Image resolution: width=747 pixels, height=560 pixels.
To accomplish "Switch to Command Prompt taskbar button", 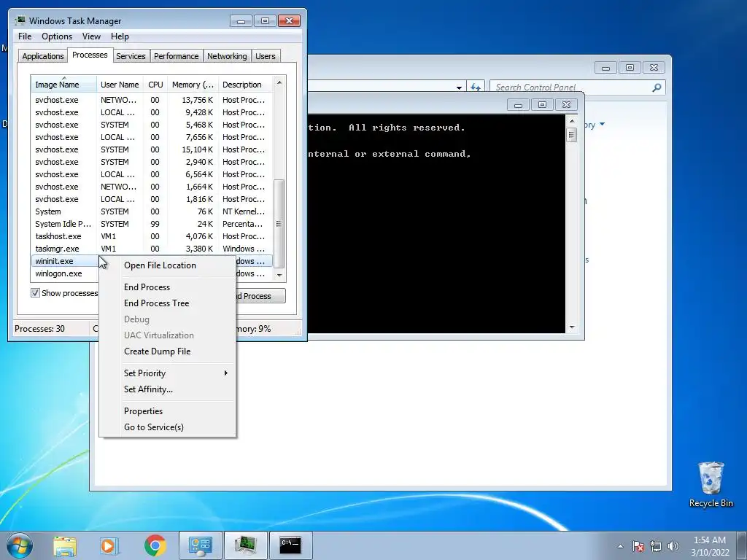I will 290,545.
